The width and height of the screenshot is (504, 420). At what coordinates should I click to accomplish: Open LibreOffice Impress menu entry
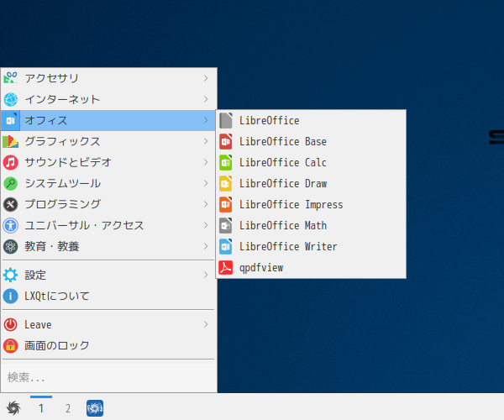311,205
